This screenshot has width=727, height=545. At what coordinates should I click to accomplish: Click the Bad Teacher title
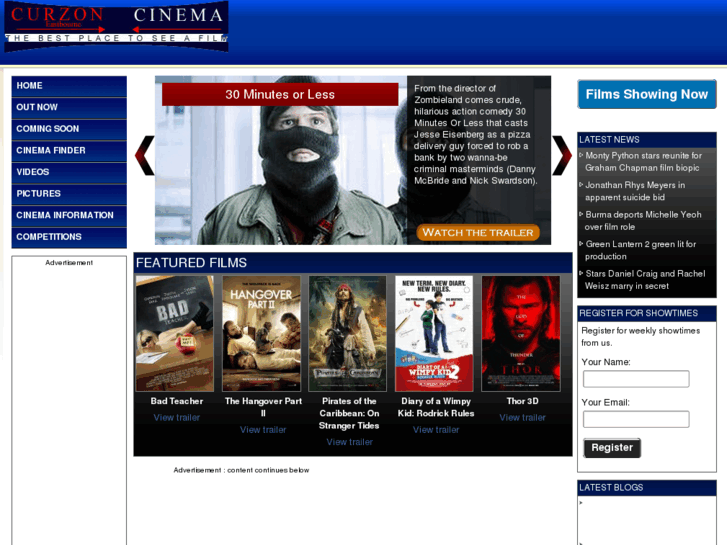click(x=177, y=401)
